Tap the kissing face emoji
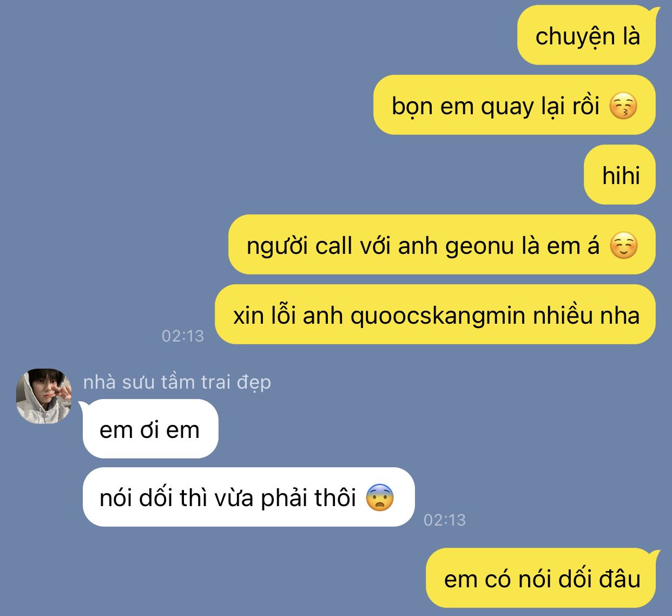This screenshot has height=616, width=672. (623, 106)
